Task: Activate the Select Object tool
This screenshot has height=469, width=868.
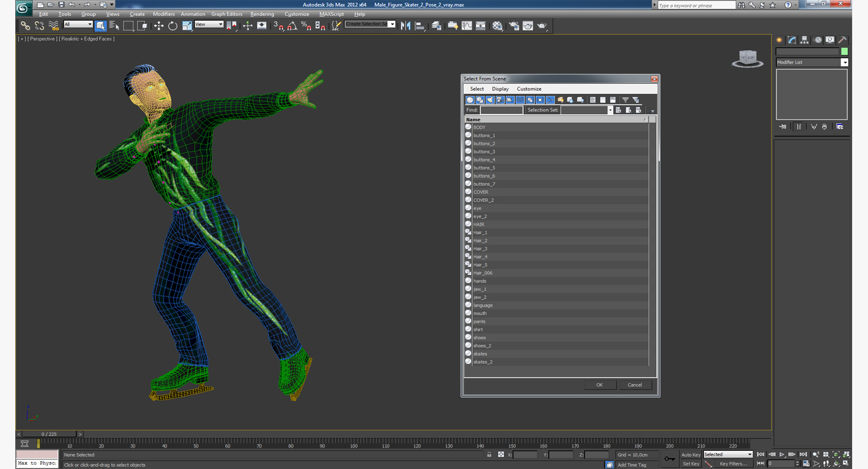Action: point(100,26)
